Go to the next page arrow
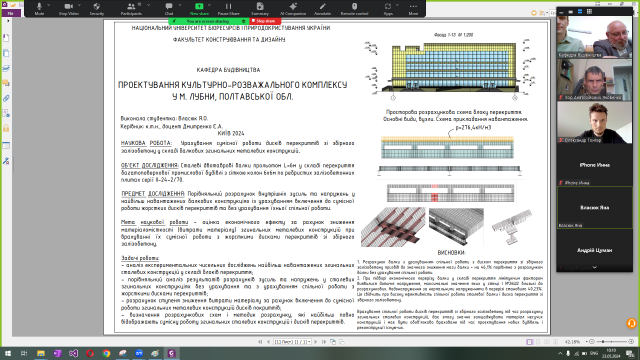Viewport: 640px width, 360px height. point(316,342)
